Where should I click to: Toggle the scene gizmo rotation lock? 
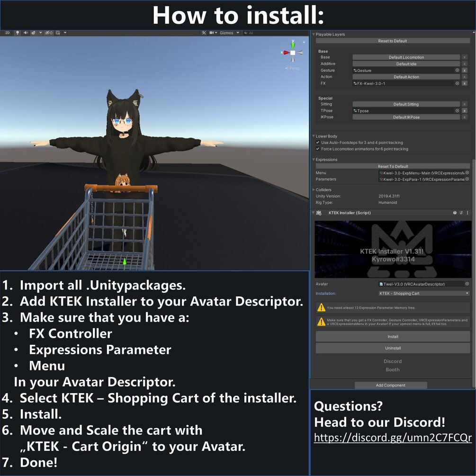[x=304, y=42]
